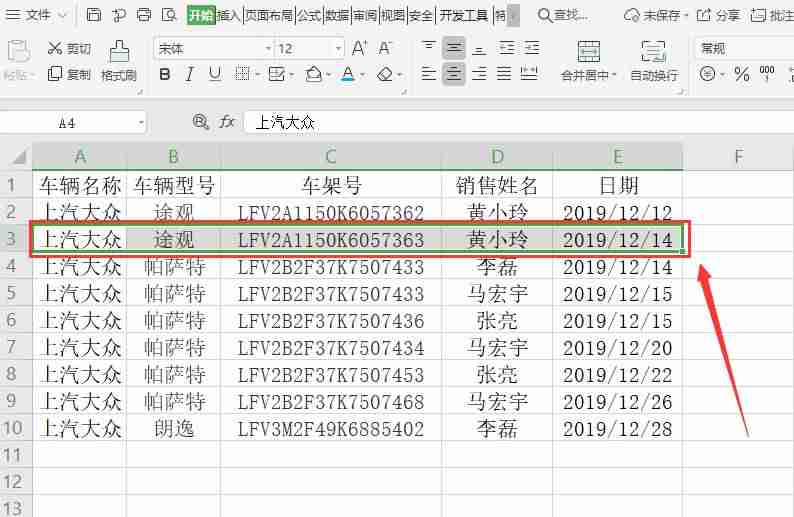
Task: Click the Merge and Center (合并居中) icon
Action: point(588,52)
